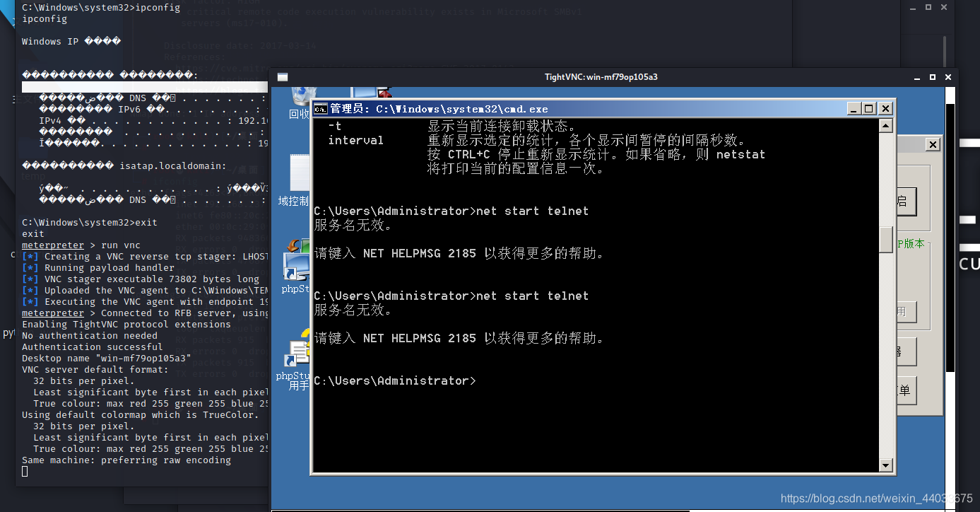Click the 'C:\Windows\system32>exit' line
This screenshot has width=980, height=512.
pos(90,223)
